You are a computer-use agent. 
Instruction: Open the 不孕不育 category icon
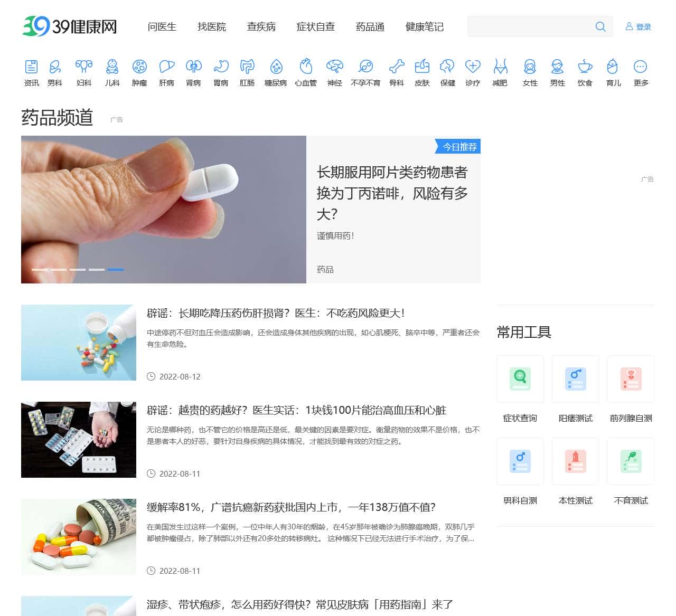coord(365,67)
